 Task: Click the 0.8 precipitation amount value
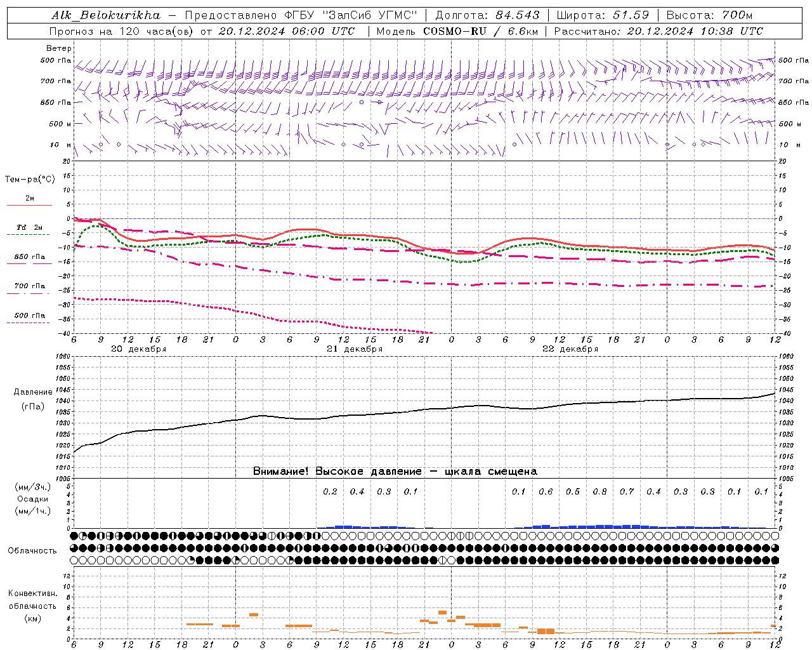coord(599,492)
